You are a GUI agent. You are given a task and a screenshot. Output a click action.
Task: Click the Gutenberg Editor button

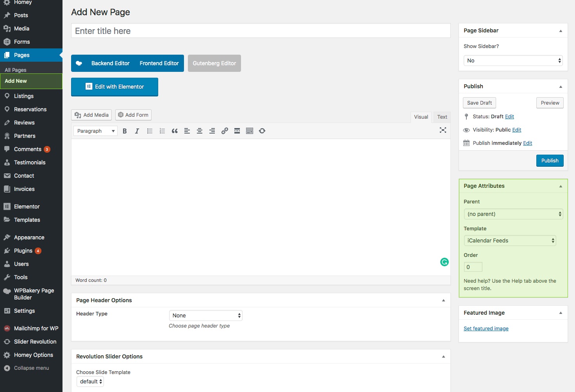214,63
